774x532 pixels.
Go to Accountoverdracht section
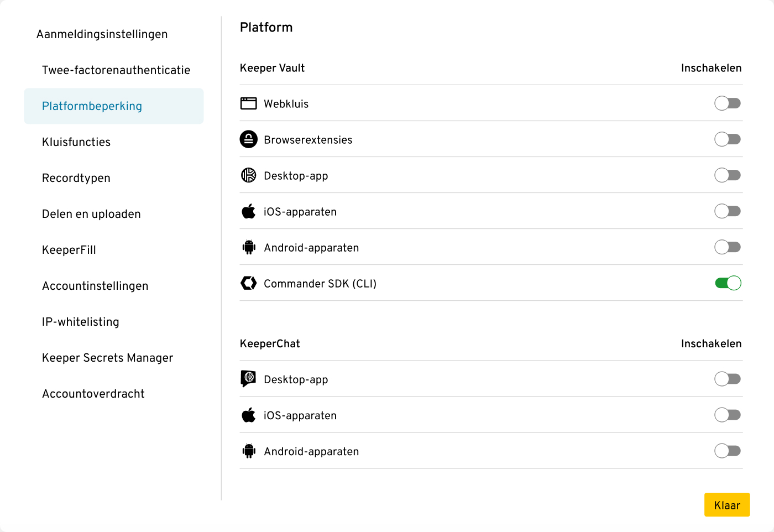93,394
